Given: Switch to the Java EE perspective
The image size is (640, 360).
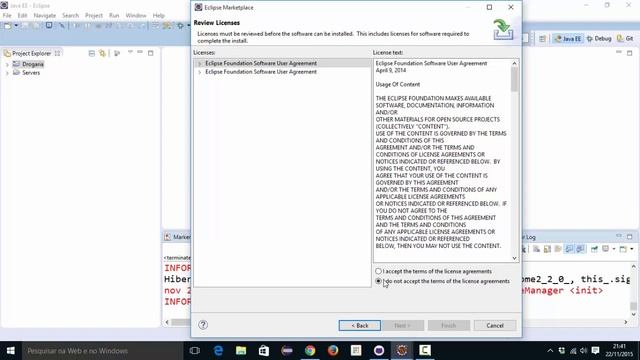Looking at the screenshot, I should [567, 38].
